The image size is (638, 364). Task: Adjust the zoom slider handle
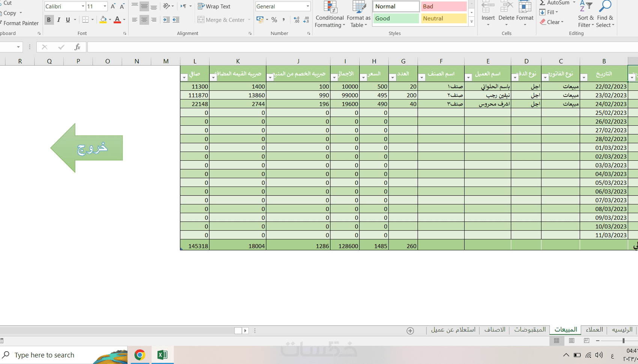[623, 340]
